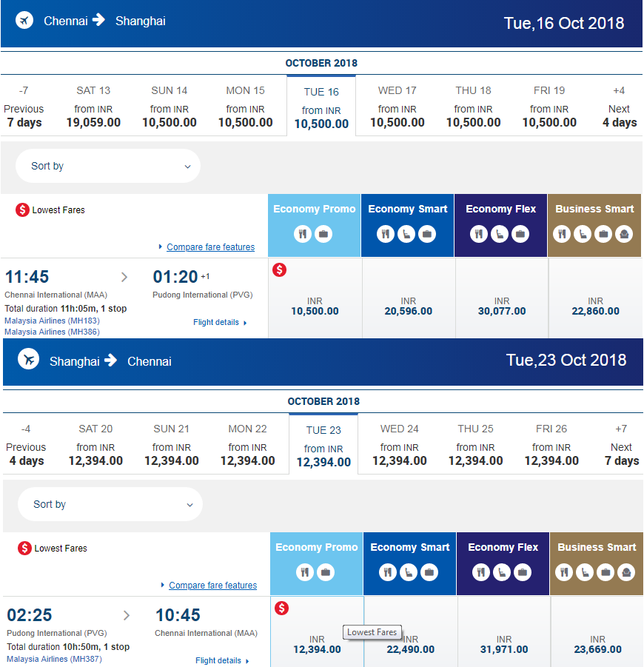Click the baggage icon under outbound Economy Promo

point(323,233)
